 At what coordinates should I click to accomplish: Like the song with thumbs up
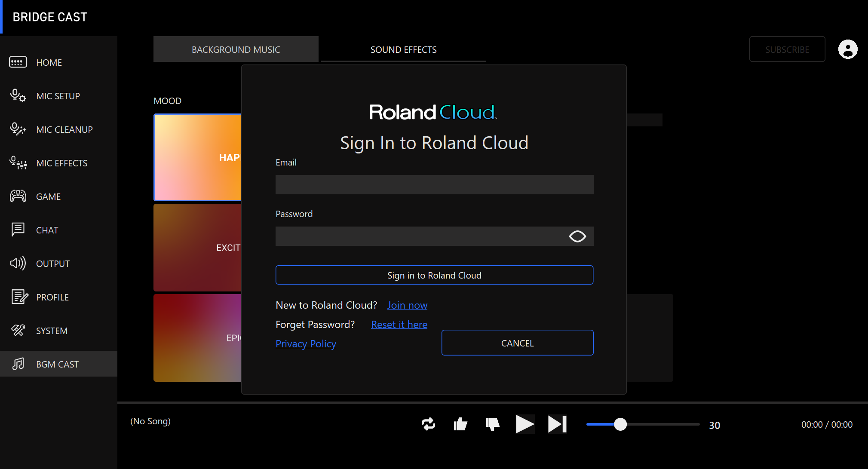(x=460, y=424)
